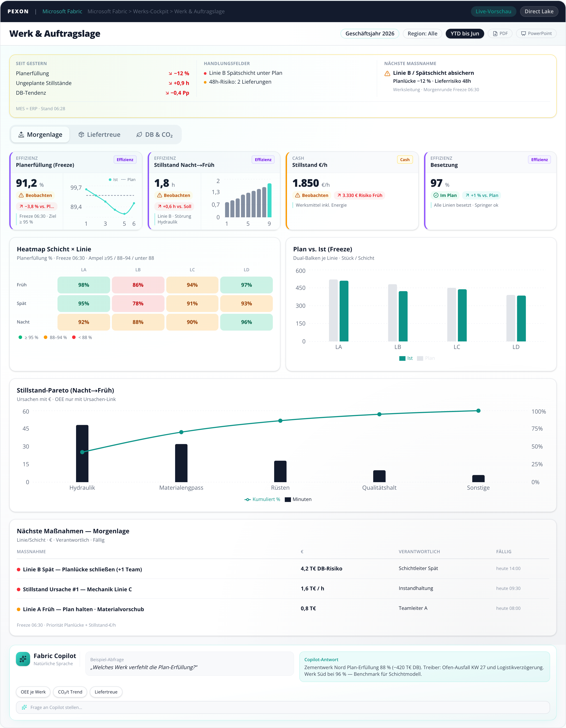This screenshot has height=728, width=566.
Task: Click the Früh LB heatmap cell 86%
Action: pyautogui.click(x=138, y=285)
